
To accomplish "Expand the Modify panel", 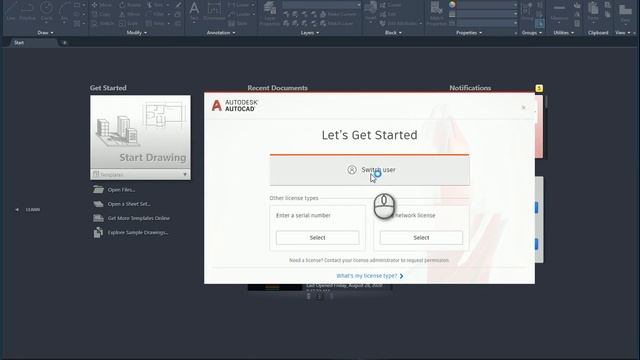I will point(137,33).
